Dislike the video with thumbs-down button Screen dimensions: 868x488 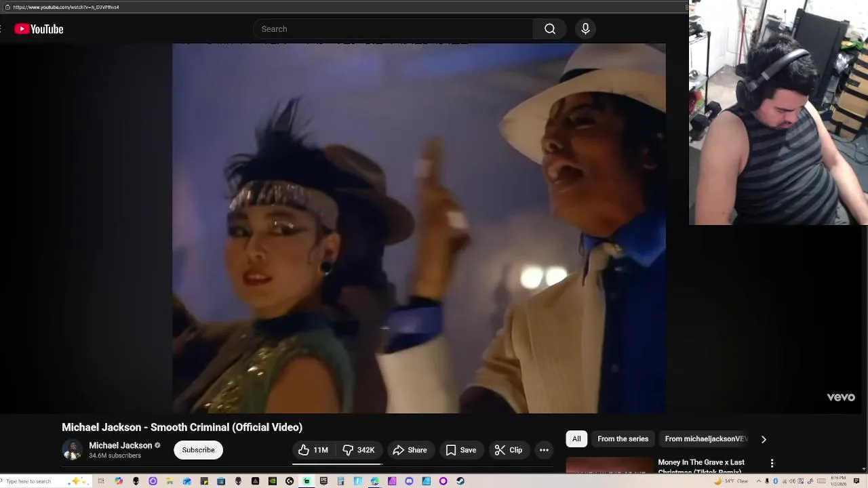click(x=359, y=450)
